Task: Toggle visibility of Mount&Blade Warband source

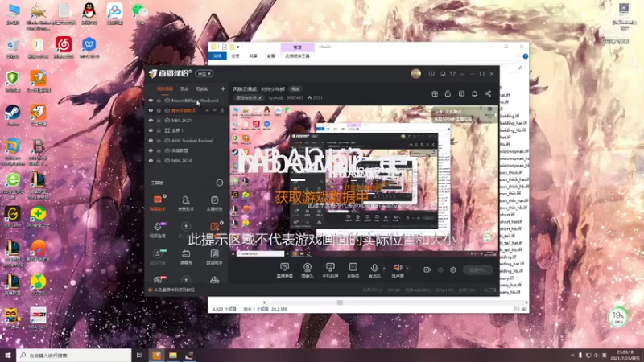Action: pos(151,101)
